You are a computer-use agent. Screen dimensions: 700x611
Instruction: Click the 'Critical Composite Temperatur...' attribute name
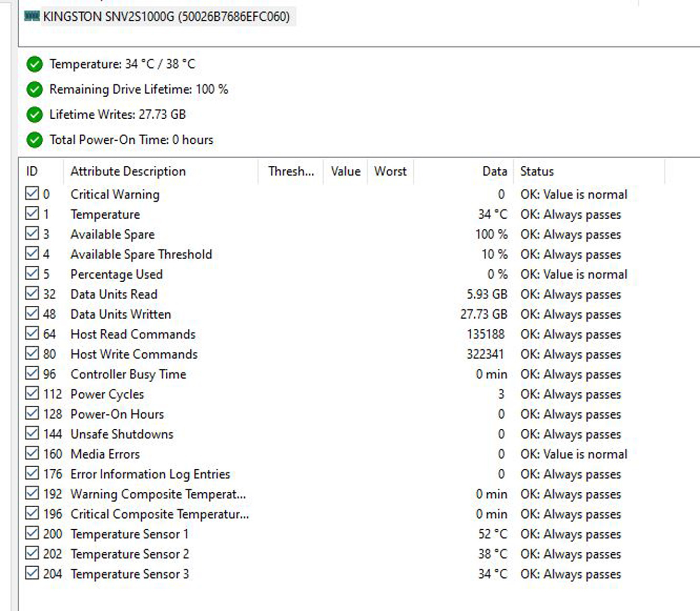(160, 514)
